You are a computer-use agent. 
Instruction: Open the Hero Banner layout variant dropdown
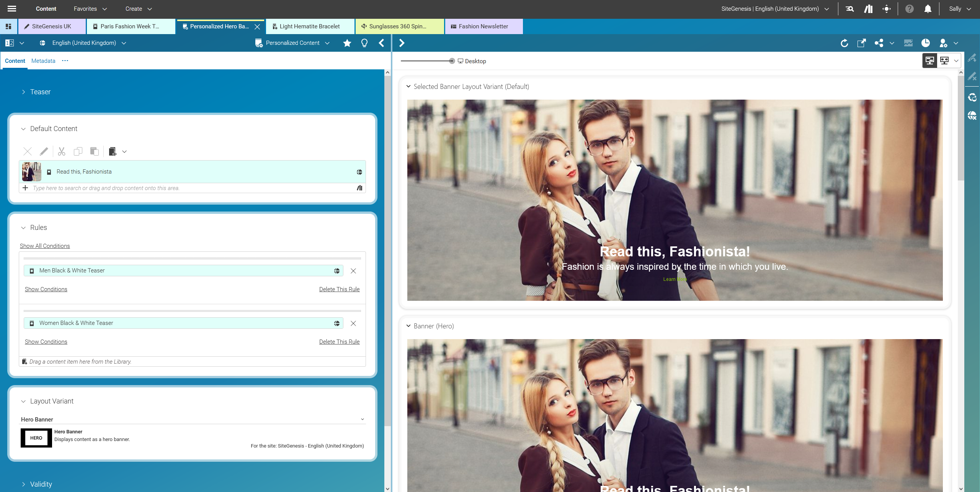pyautogui.click(x=362, y=419)
